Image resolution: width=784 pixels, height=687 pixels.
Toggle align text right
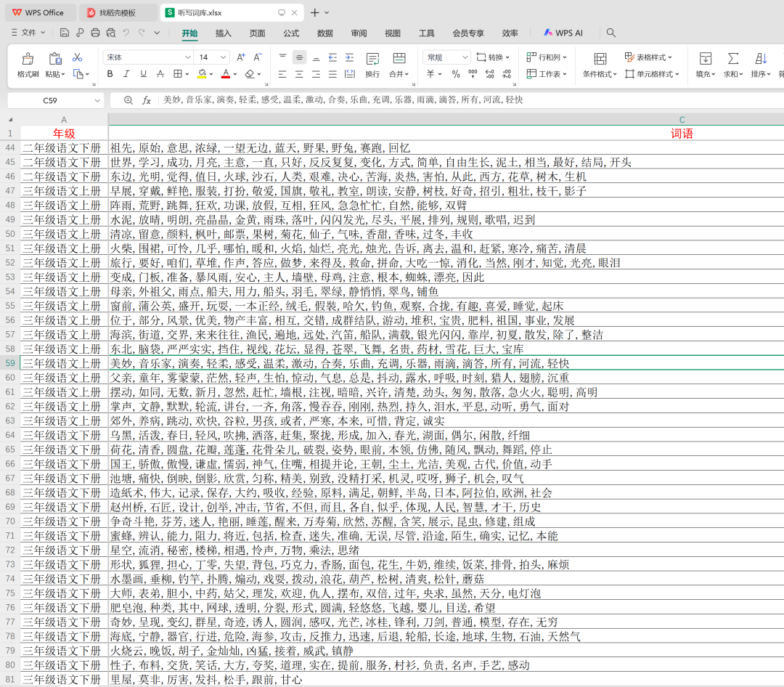tap(316, 74)
